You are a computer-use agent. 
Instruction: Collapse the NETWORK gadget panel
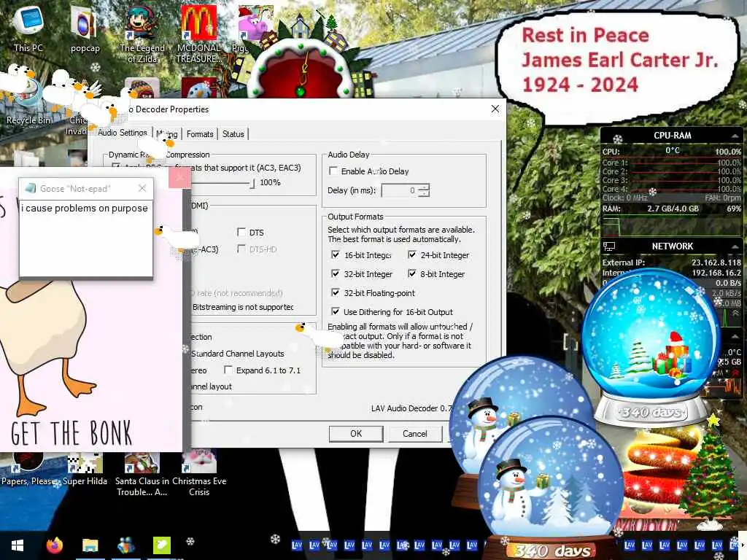pos(735,246)
